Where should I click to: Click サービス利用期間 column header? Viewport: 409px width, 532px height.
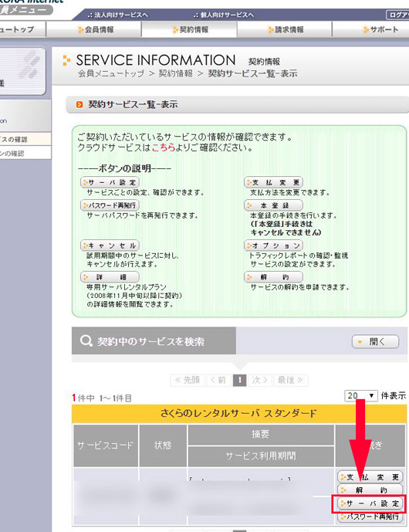261,456
